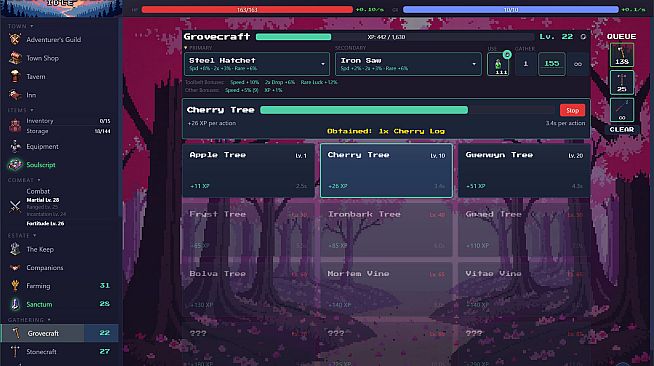Click the Grovecraft XP progress bar
The width and height of the screenshot is (654, 366).
pyautogui.click(x=395, y=37)
